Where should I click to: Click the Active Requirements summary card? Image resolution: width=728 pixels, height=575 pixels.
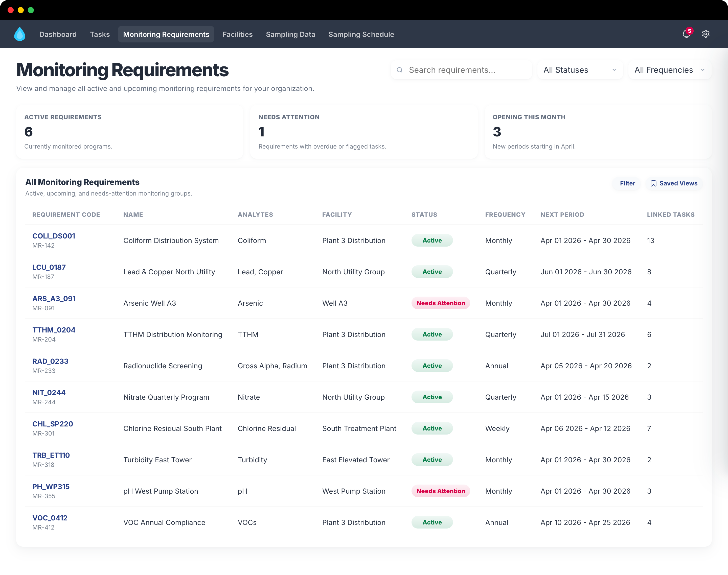click(x=130, y=132)
